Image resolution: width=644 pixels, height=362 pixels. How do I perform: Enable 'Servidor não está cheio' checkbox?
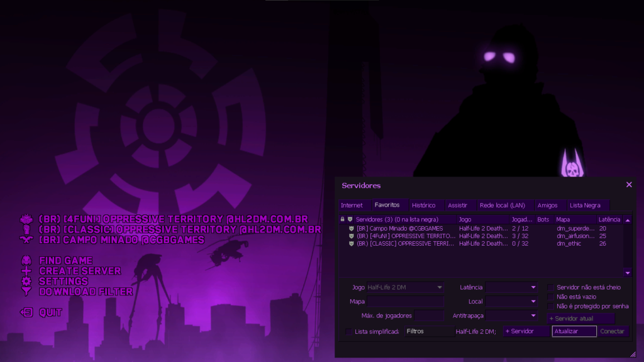point(551,287)
